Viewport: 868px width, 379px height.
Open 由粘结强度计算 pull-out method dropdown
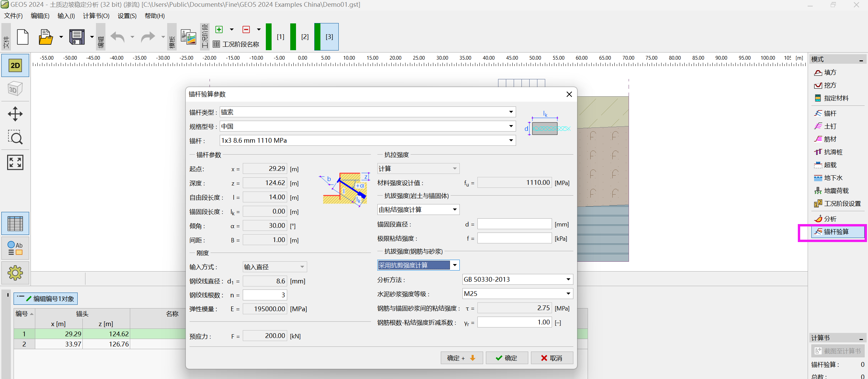pyautogui.click(x=418, y=210)
